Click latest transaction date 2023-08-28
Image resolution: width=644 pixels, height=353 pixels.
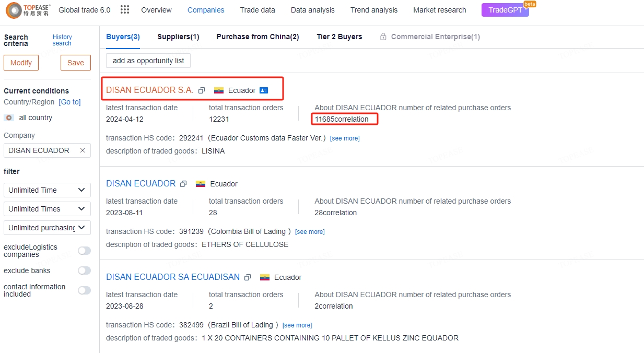pyautogui.click(x=124, y=306)
